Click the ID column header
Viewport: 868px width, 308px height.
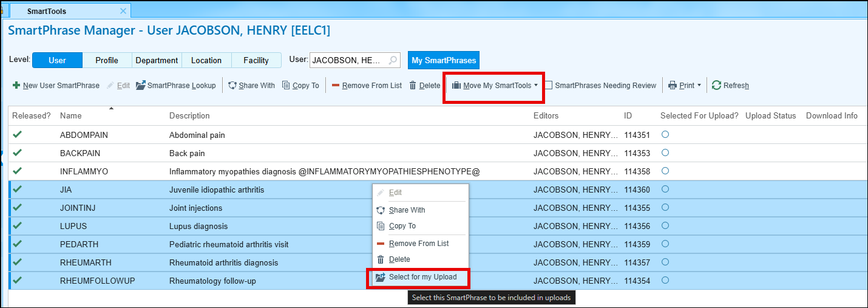(628, 115)
